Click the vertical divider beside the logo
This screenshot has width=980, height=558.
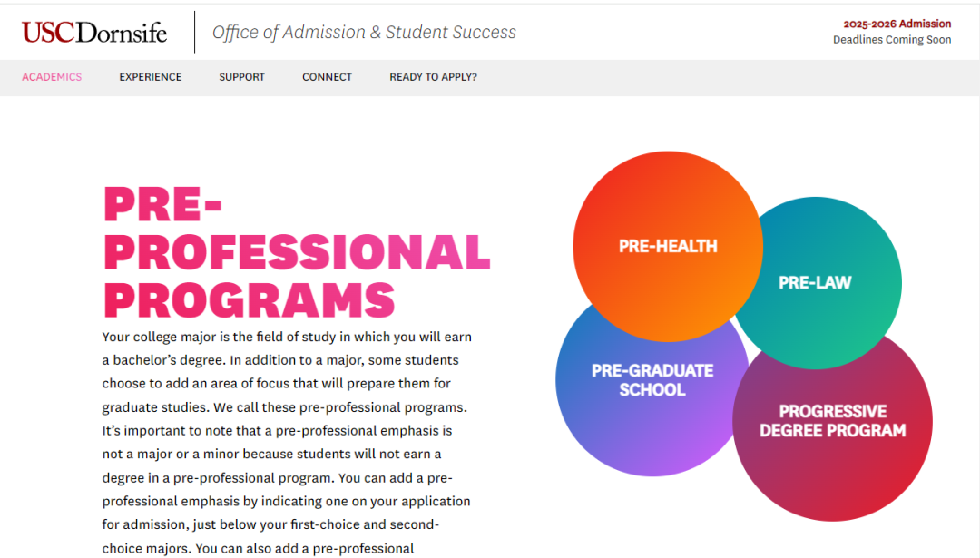(x=194, y=32)
